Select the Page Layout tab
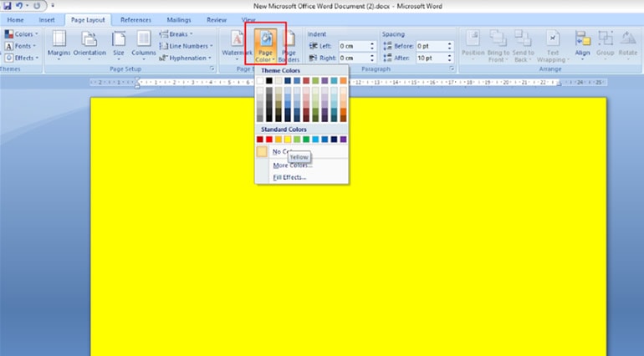 (88, 20)
